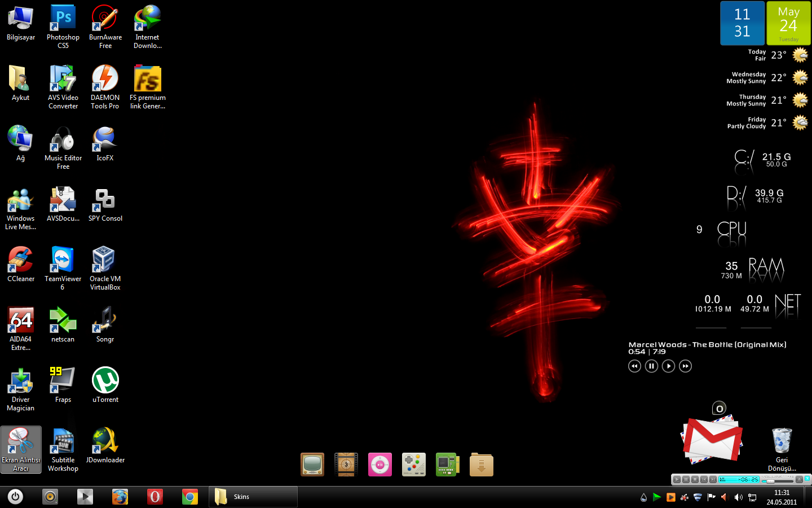The width and height of the screenshot is (812, 508).
Task: Skip to next track in desktop widget
Action: pyautogui.click(x=685, y=366)
